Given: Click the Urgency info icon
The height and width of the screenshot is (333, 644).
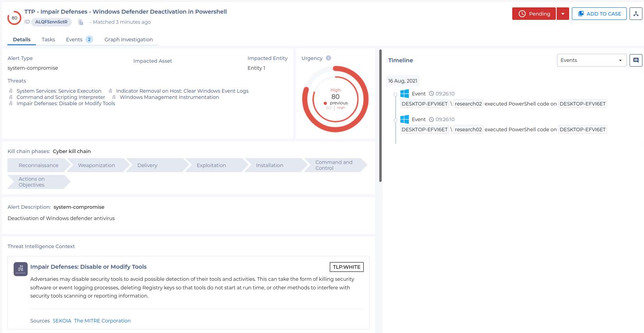Looking at the screenshot, I should click(328, 58).
